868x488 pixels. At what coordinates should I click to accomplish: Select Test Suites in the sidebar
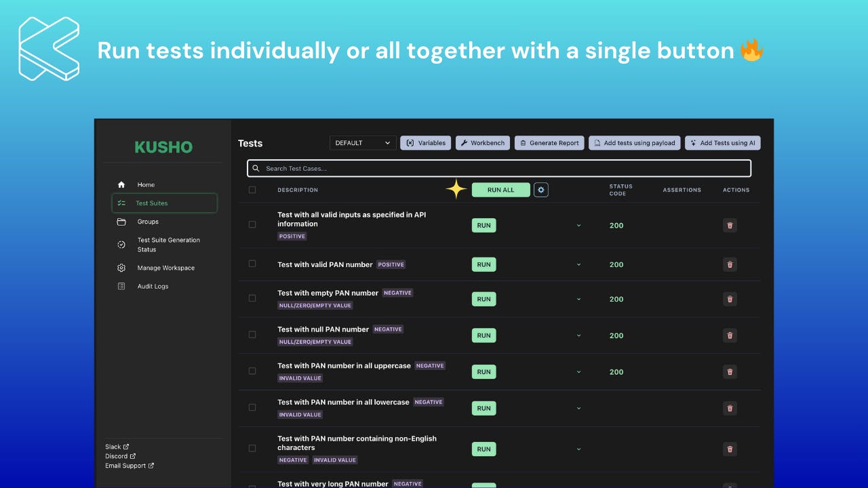[165, 203]
